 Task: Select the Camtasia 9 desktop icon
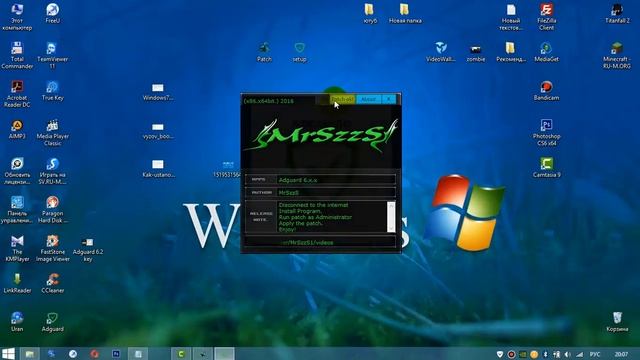point(546,167)
